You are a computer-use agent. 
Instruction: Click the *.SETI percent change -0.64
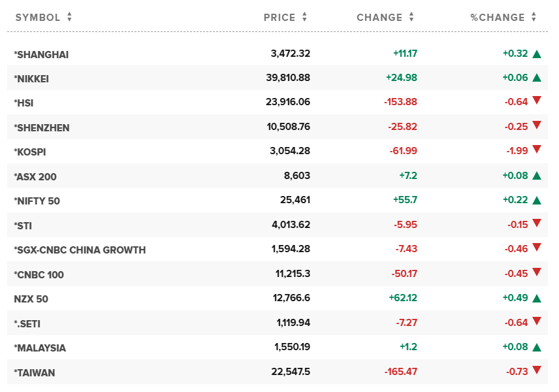tap(516, 323)
